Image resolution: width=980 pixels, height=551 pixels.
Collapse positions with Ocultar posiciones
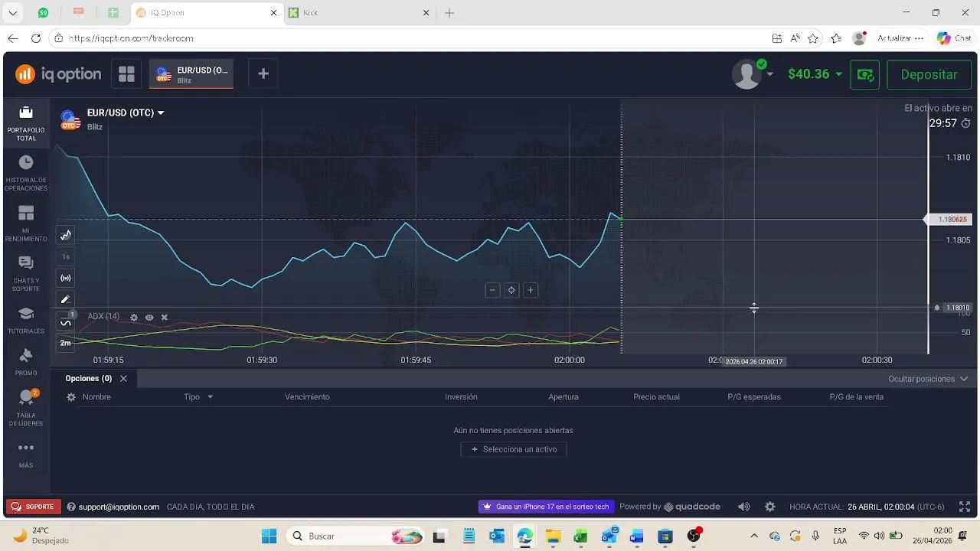tap(928, 379)
